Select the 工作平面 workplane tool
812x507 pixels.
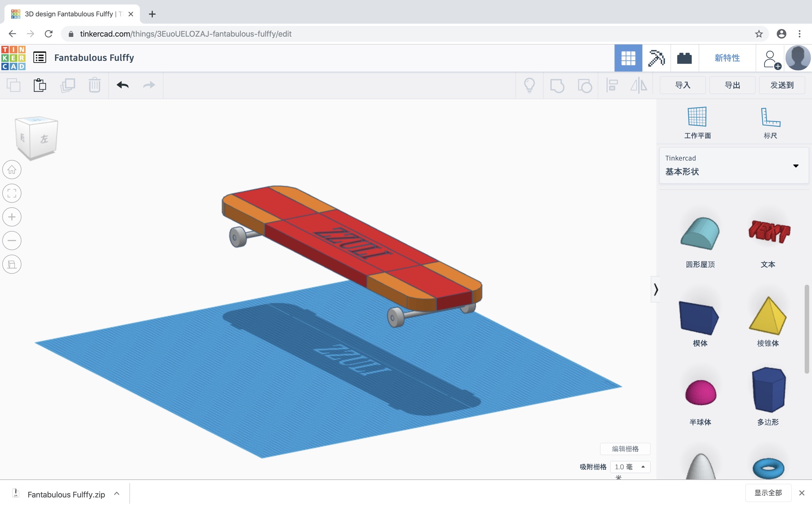697,123
